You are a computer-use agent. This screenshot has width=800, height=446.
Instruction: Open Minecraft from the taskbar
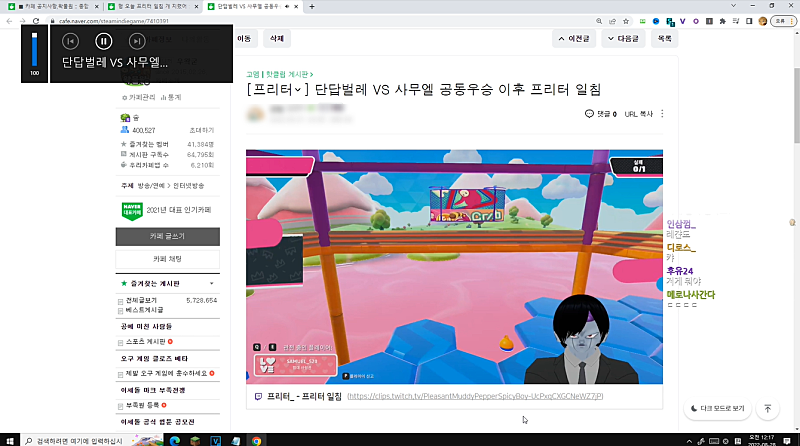195,441
